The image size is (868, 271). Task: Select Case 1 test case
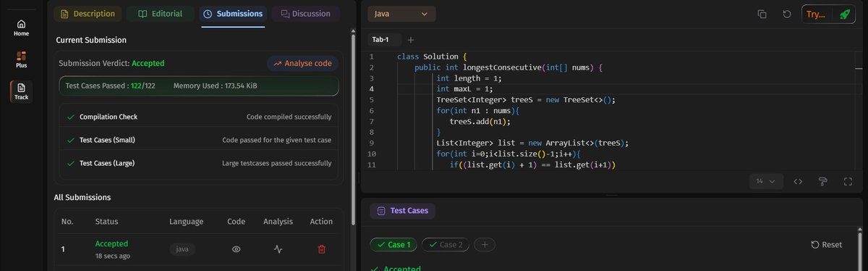[393, 244]
